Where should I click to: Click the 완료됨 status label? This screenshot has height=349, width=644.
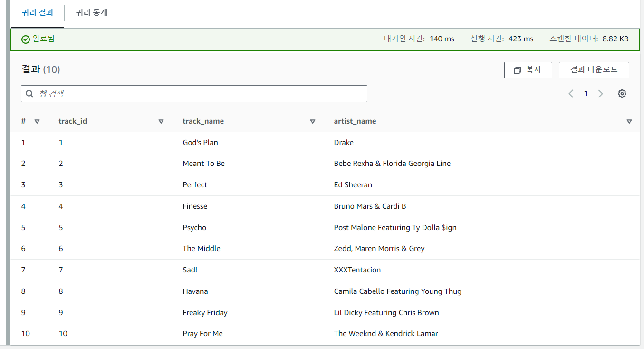(43, 39)
